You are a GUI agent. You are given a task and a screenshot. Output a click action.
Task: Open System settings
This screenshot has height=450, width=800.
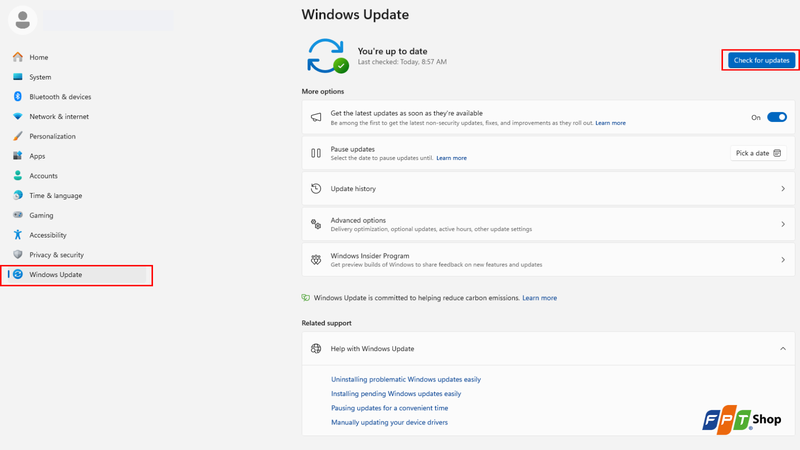(40, 77)
